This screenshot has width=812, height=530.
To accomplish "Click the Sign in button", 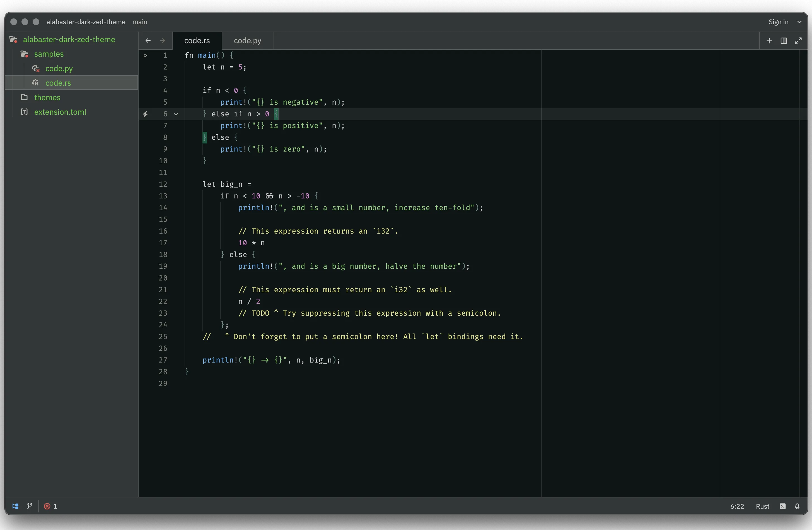I will coord(779,22).
